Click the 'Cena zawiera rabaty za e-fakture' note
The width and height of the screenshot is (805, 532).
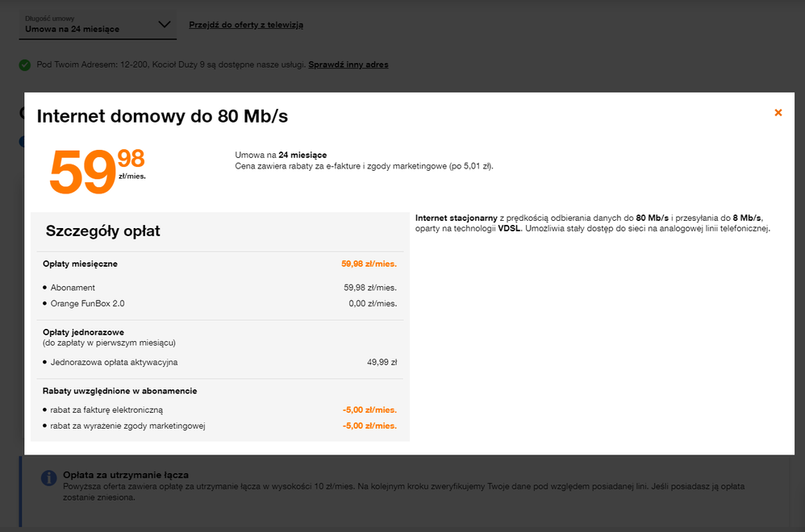pos(364,166)
